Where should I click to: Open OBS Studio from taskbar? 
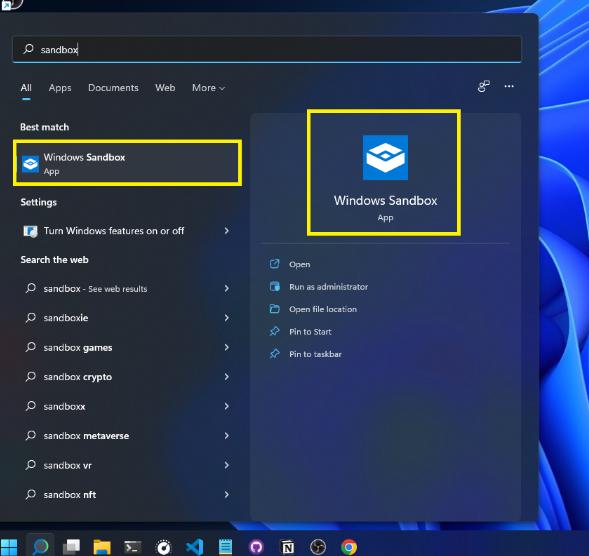(318, 547)
